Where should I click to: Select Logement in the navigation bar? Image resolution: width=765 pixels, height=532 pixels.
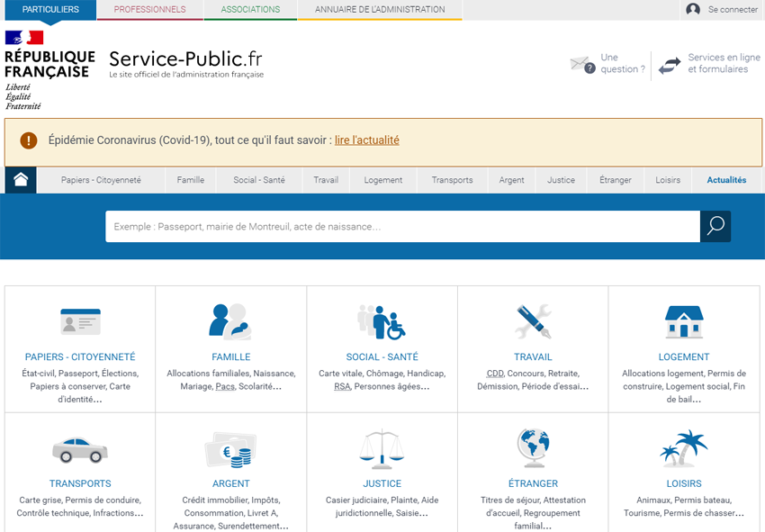[383, 180]
